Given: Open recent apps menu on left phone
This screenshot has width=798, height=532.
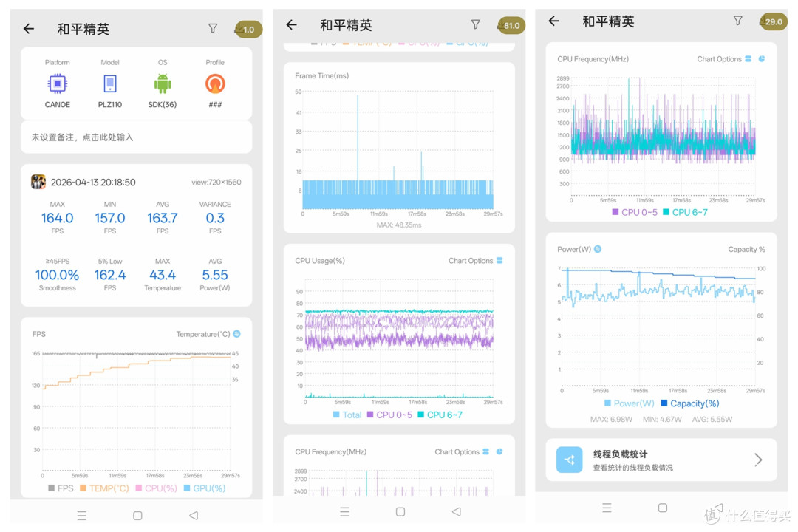Looking at the screenshot, I should coord(81,516).
